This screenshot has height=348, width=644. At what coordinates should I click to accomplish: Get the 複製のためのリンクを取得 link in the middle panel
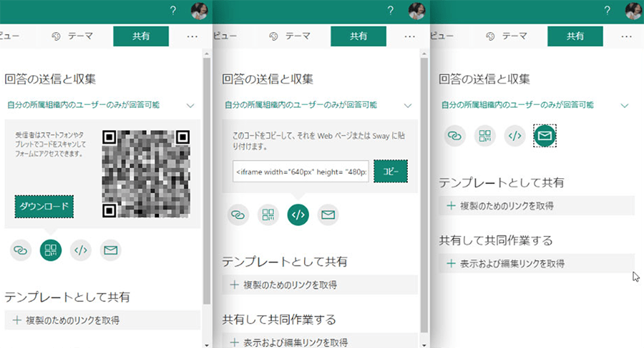click(320, 285)
